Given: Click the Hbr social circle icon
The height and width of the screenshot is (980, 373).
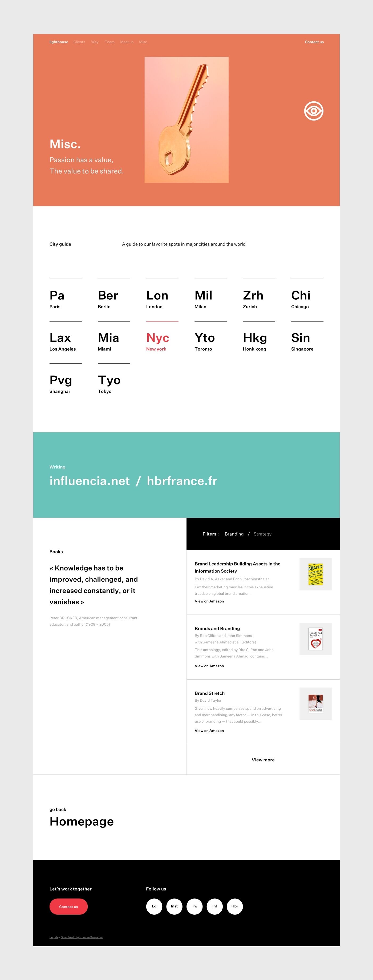Looking at the screenshot, I should 235,906.
